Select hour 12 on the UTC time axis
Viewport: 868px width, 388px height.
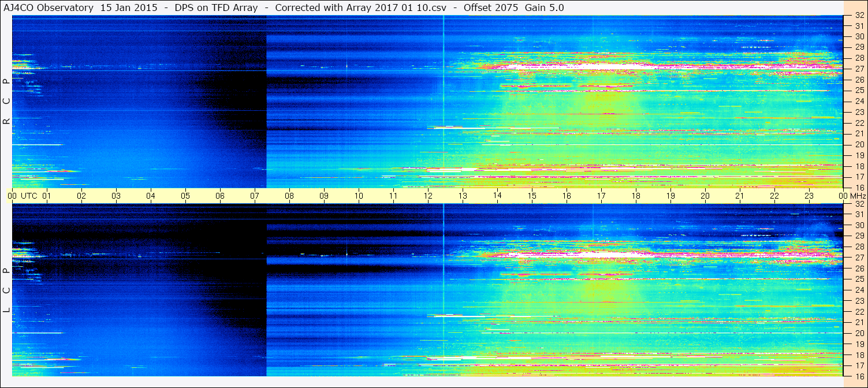pyautogui.click(x=428, y=196)
